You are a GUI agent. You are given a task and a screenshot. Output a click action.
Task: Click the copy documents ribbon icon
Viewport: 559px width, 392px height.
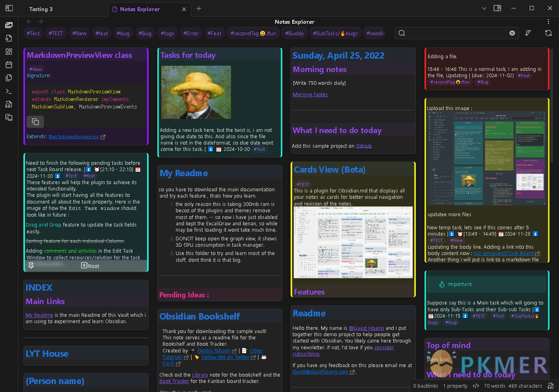coord(9,78)
